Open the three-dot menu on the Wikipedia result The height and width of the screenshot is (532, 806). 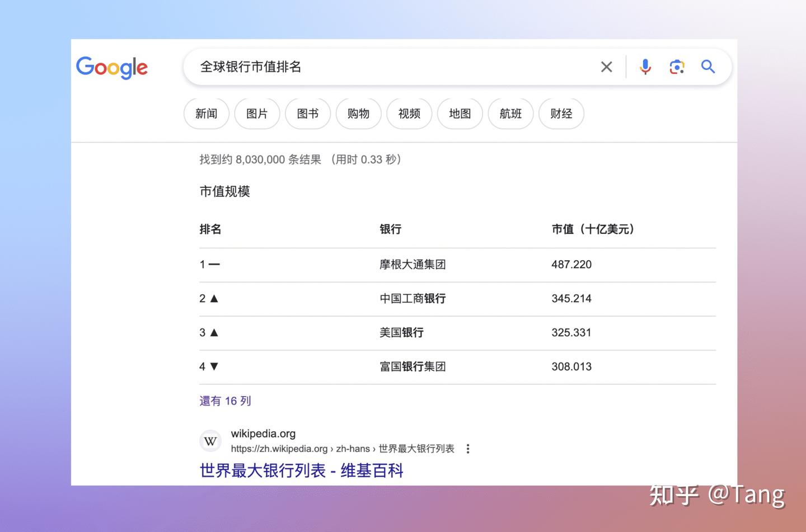[x=468, y=448]
